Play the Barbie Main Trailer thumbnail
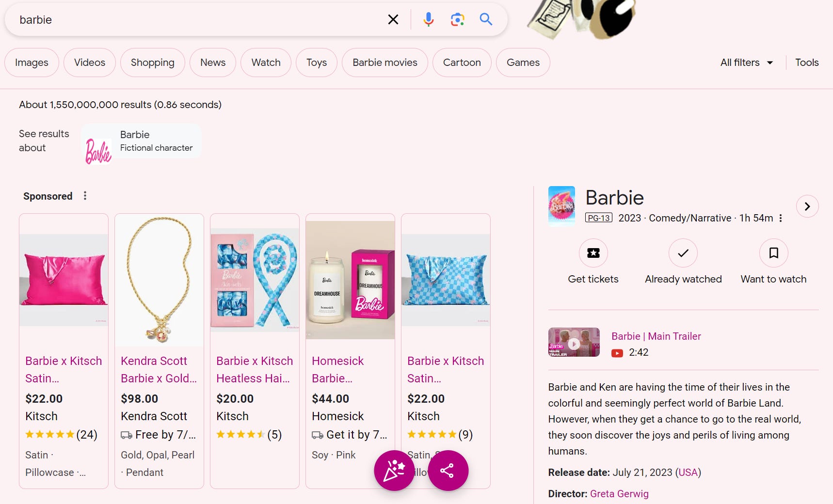 [574, 342]
